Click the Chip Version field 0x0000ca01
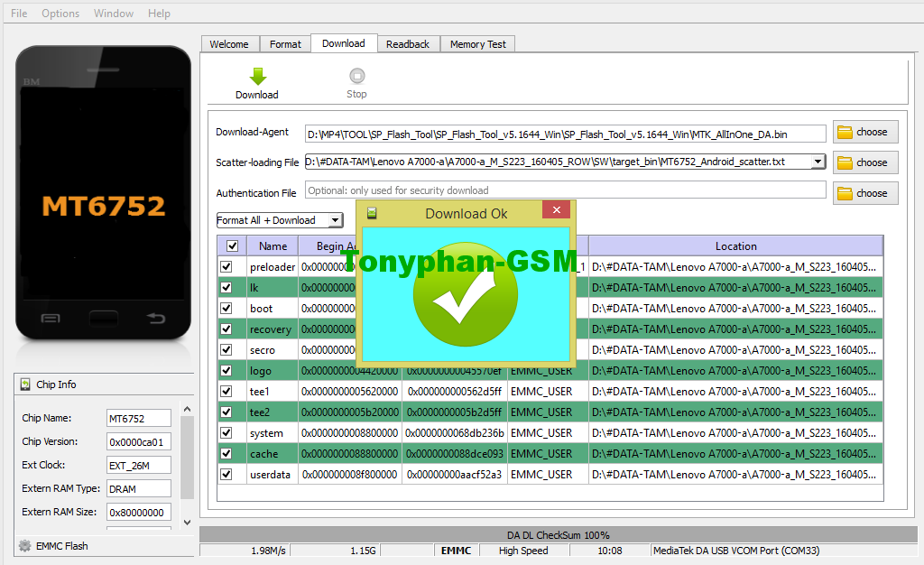Screen dimensions: 924x565 (x=138, y=442)
